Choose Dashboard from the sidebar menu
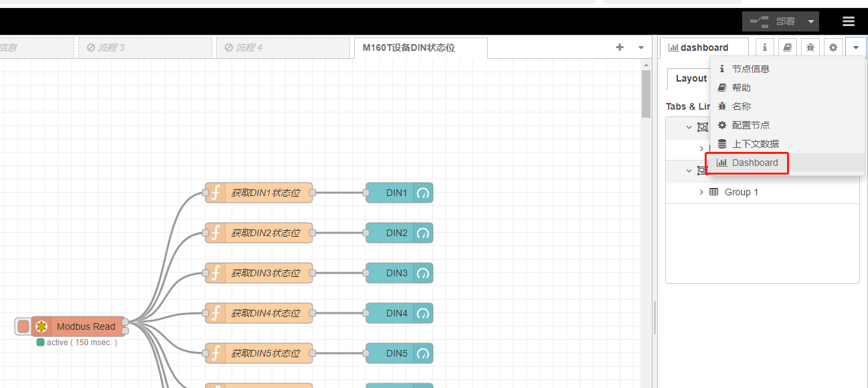Viewport: 868px width, 388px height. pyautogui.click(x=787, y=163)
